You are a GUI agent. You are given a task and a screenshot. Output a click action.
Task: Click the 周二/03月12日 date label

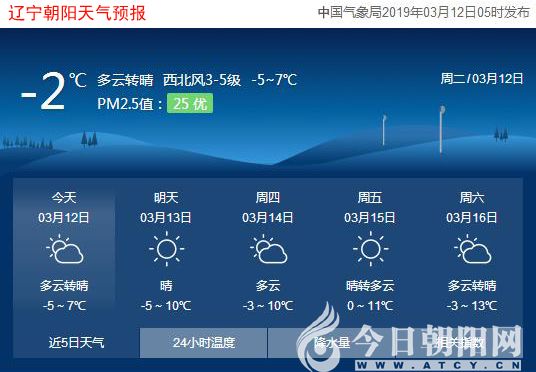(482, 79)
